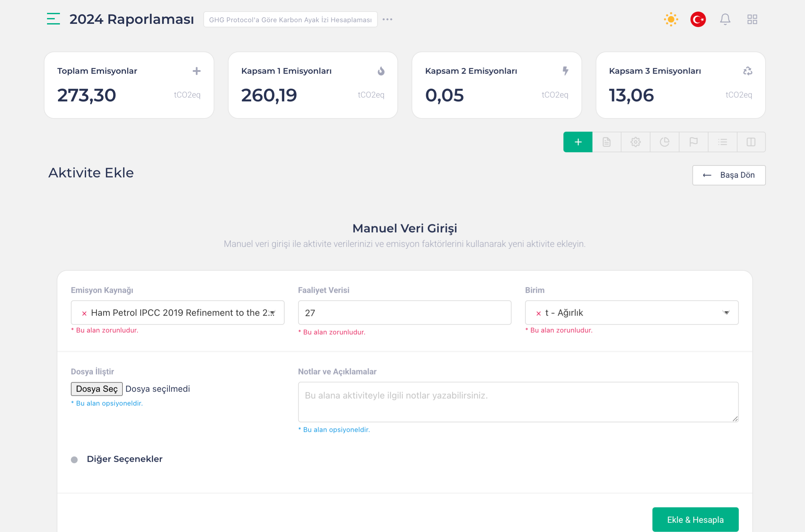This screenshot has height=532, width=805.
Task: Open the apps grid icon
Action: (x=752, y=19)
